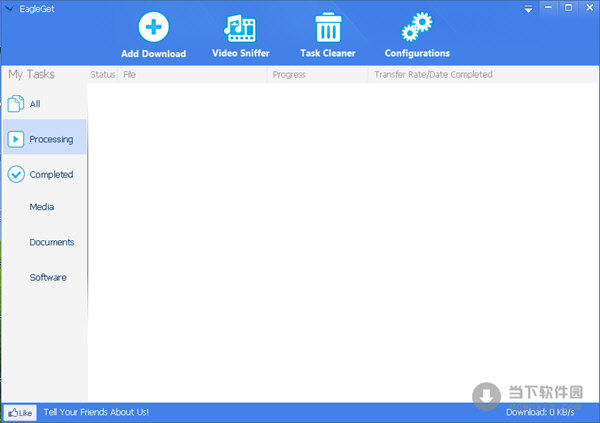Select the Completed checkmark icon
The height and width of the screenshot is (423, 600).
[16, 174]
